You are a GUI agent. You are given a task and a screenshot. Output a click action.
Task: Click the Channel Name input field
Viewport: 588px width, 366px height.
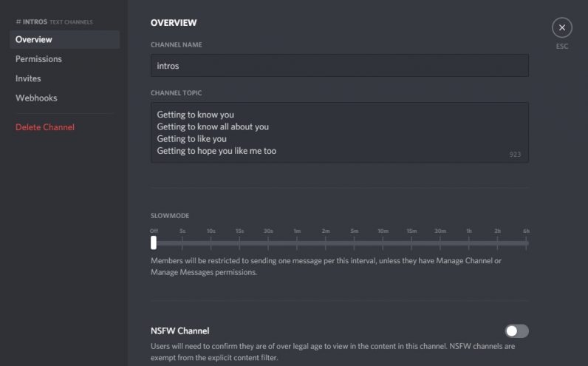pyautogui.click(x=339, y=65)
